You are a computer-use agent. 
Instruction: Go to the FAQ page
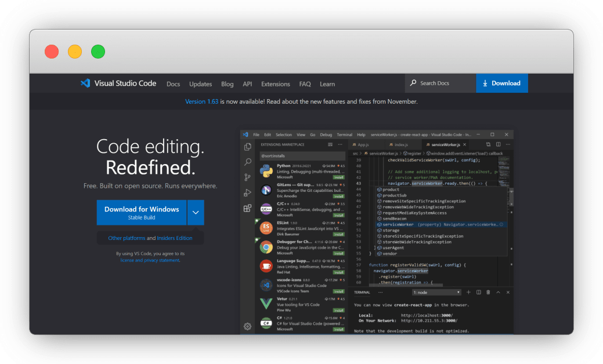click(x=305, y=83)
